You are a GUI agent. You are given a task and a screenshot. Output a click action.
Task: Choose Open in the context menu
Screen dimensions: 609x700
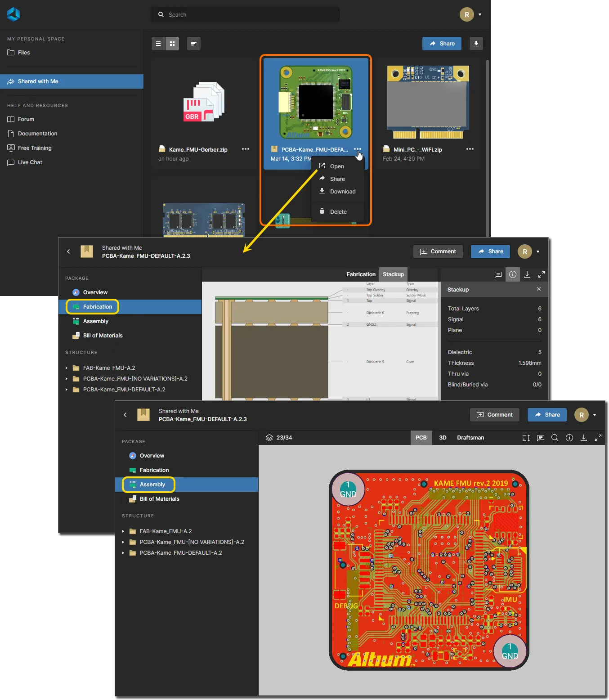click(x=337, y=166)
